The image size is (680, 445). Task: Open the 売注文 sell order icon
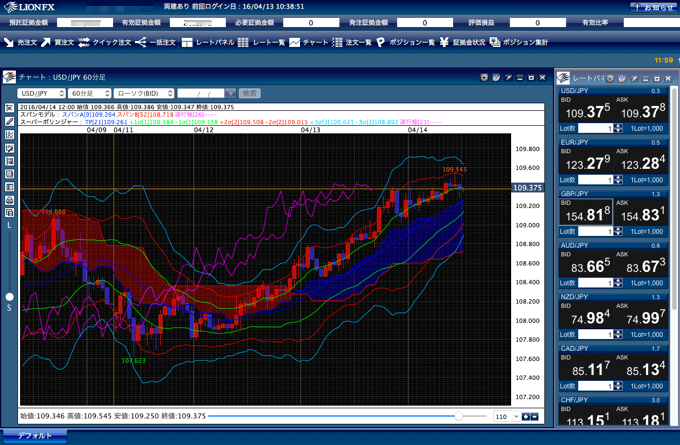[9, 42]
